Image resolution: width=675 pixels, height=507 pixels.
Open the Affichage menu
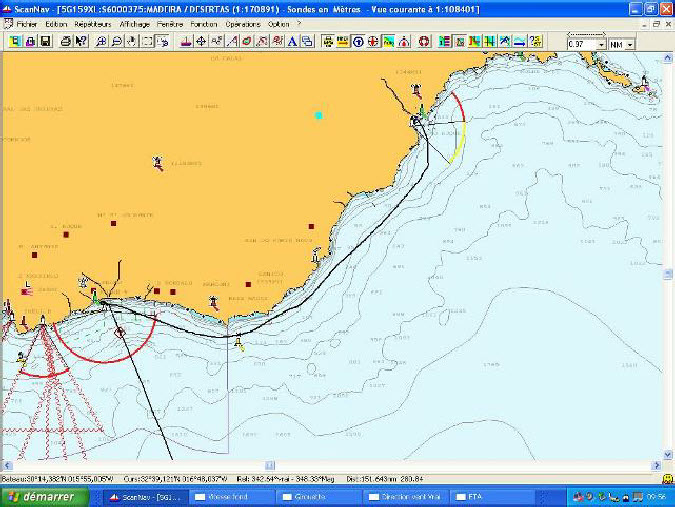[133, 23]
